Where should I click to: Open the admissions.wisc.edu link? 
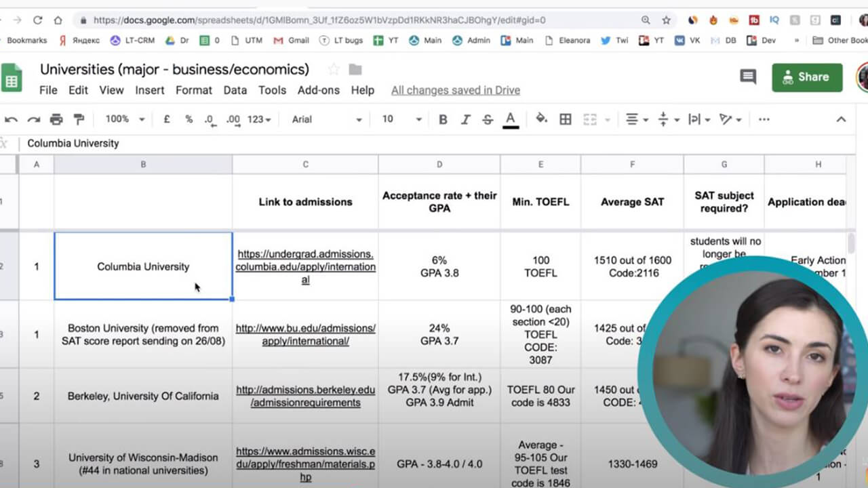click(305, 464)
